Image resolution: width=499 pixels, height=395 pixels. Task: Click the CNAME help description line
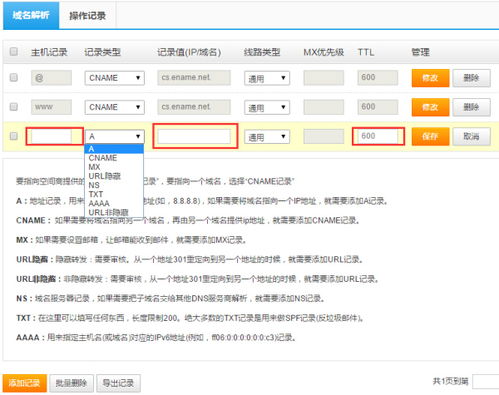(188, 220)
